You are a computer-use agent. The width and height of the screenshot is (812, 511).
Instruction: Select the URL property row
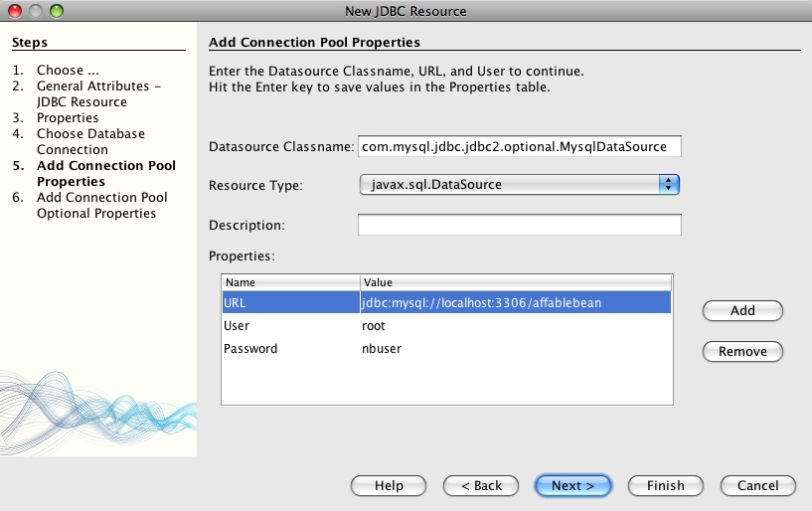click(290, 302)
